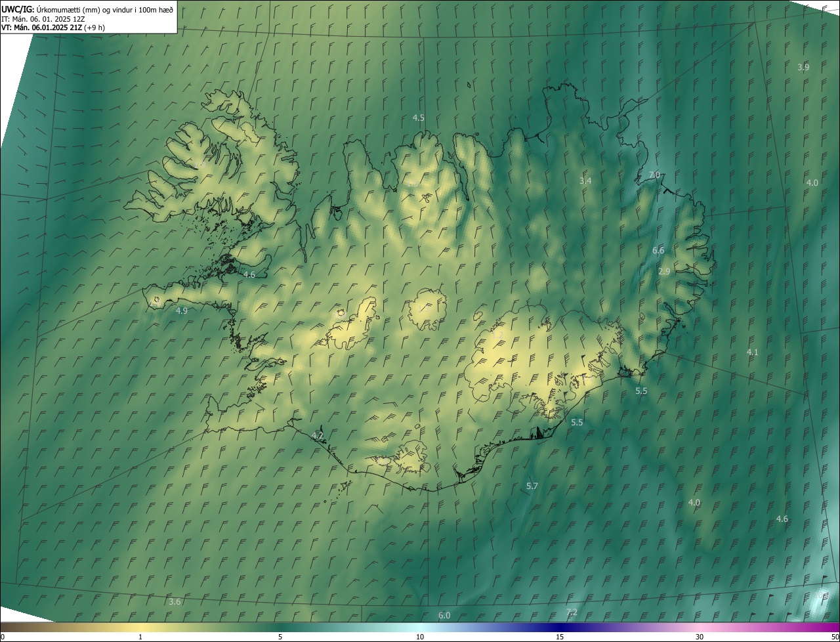Select the colour scale tick label 30
Viewport: 840px width, 642px height.
click(x=700, y=637)
